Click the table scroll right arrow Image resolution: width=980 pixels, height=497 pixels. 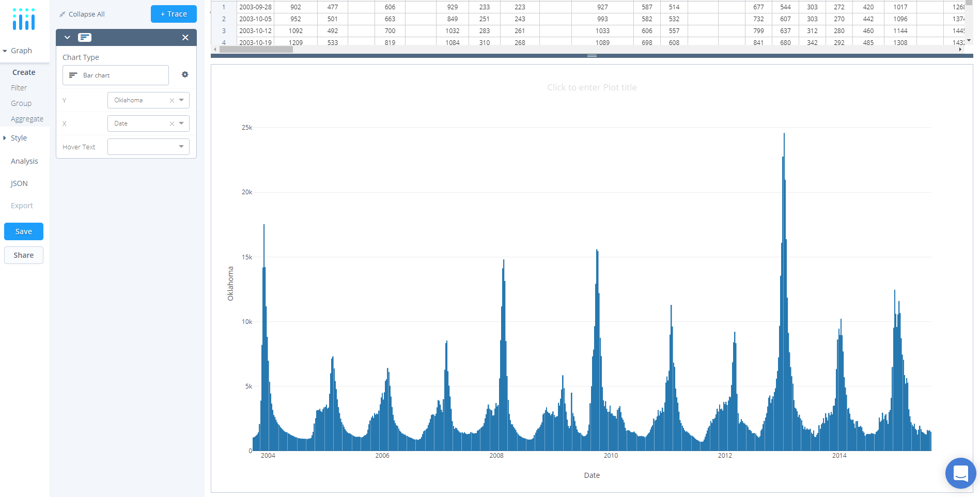(960, 50)
